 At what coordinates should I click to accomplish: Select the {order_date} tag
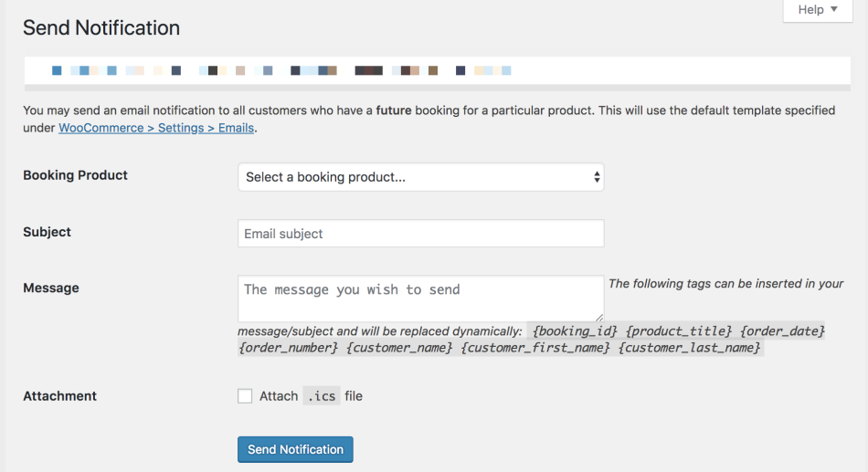[782, 330]
